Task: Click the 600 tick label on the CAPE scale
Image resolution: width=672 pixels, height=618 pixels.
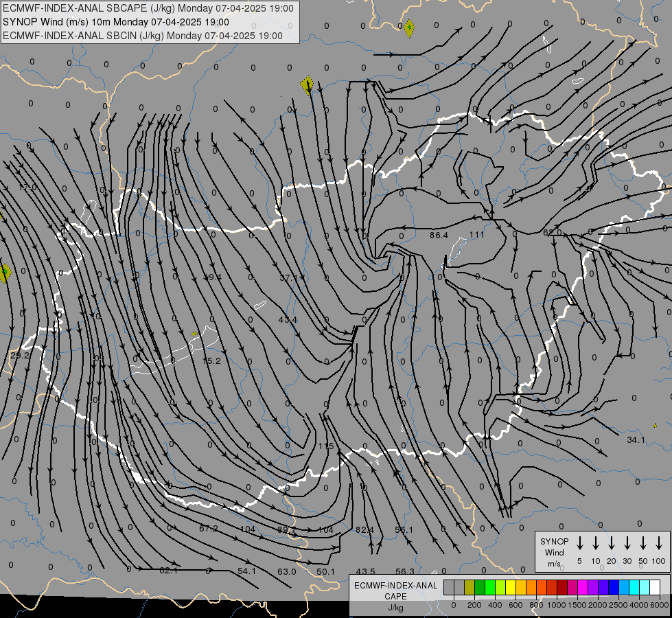Action: point(515,605)
